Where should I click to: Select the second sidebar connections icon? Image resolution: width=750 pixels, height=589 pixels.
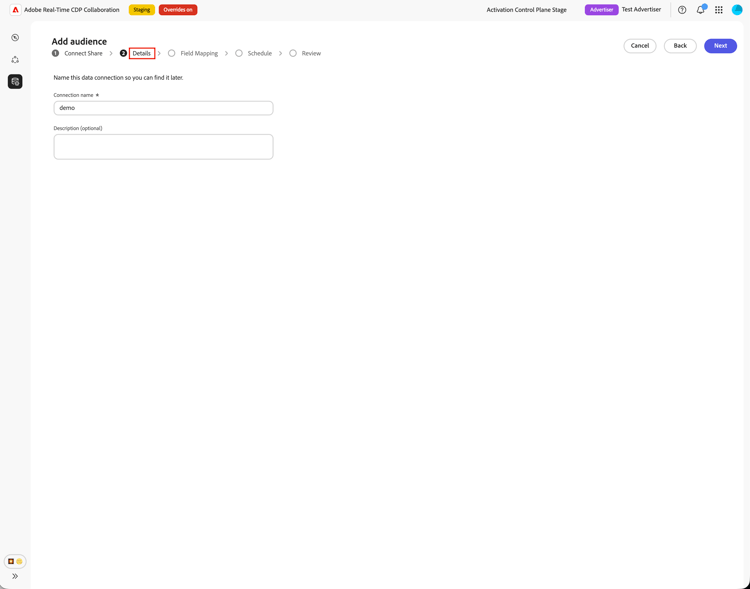15,59
